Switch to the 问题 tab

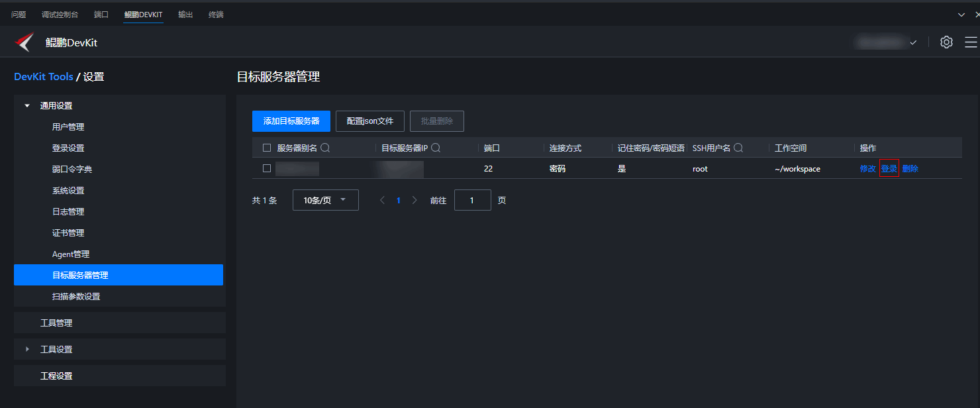pos(19,14)
